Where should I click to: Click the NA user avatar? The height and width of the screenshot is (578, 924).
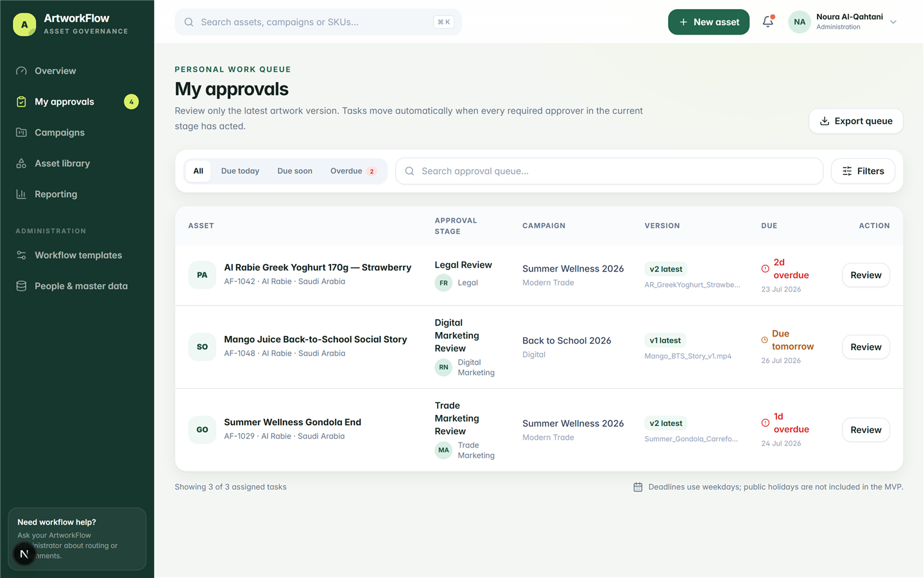(x=800, y=22)
